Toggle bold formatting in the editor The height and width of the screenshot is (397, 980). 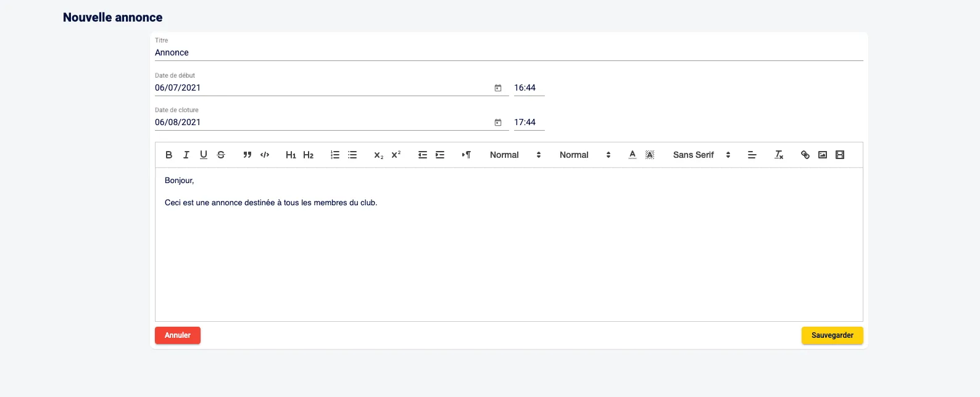pyautogui.click(x=168, y=155)
